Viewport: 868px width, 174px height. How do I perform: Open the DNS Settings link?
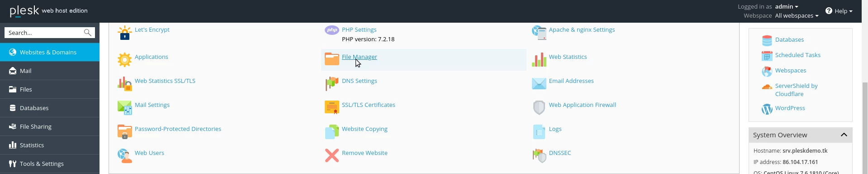coord(359,81)
